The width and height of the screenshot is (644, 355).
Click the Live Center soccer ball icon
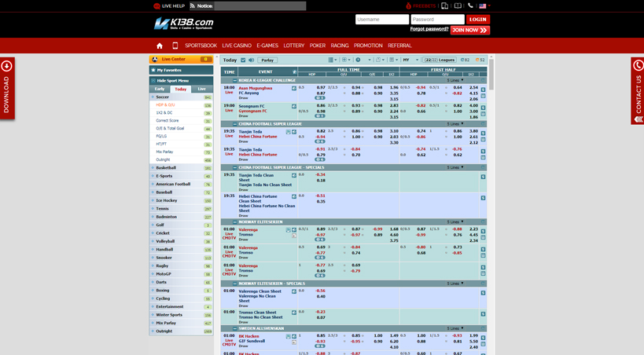pyautogui.click(x=155, y=59)
